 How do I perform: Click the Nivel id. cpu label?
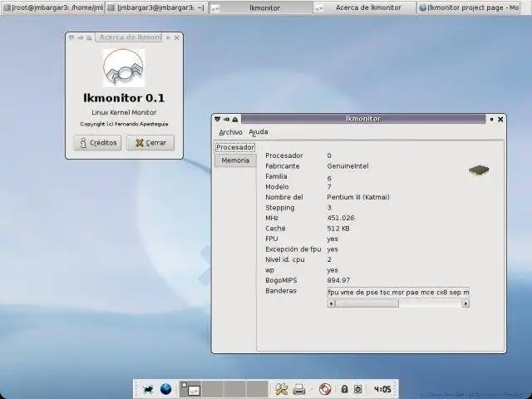click(285, 259)
